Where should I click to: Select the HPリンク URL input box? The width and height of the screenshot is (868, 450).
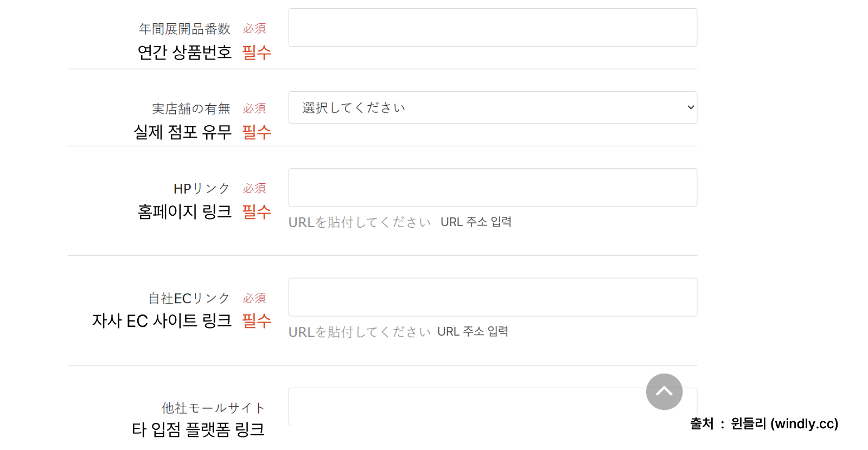click(493, 187)
